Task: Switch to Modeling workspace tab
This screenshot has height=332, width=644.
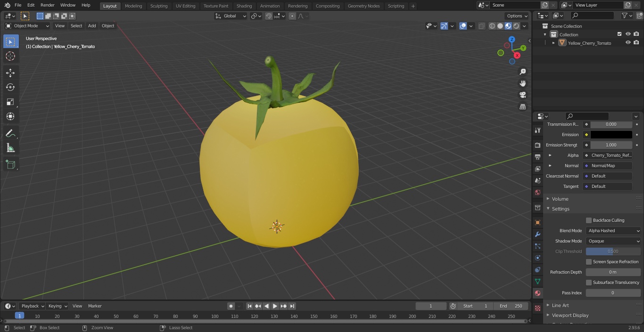Action: coord(133,6)
